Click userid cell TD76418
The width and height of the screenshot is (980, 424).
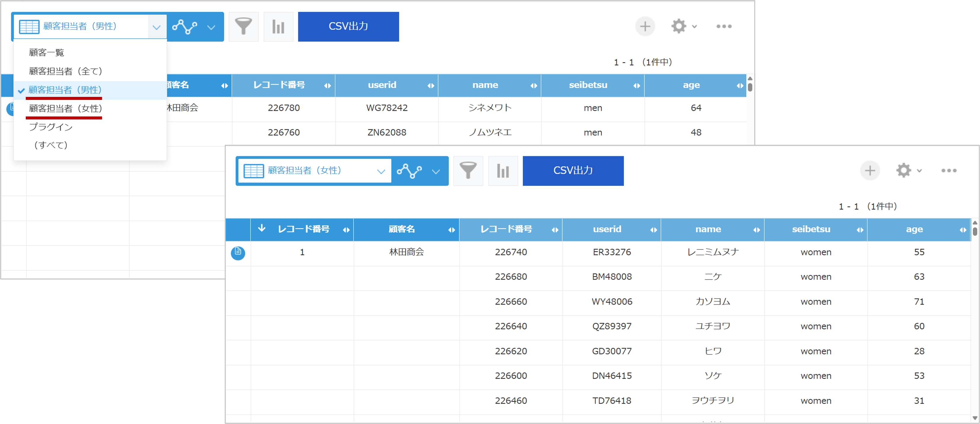pyautogui.click(x=612, y=400)
